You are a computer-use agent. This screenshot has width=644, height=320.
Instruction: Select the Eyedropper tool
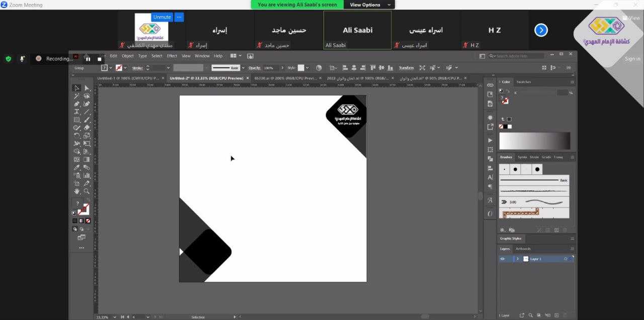[x=77, y=168]
